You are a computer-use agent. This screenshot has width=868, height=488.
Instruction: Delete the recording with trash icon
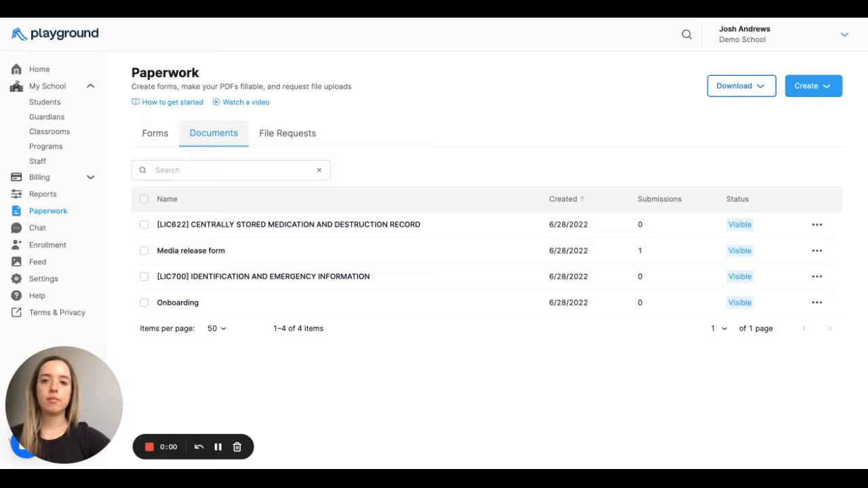[237, 447]
